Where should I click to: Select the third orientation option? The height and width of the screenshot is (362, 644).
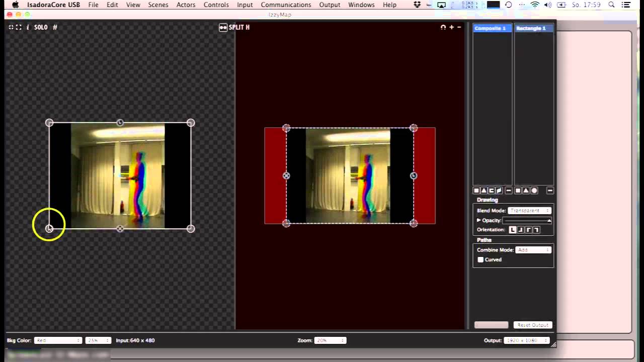coord(529,230)
